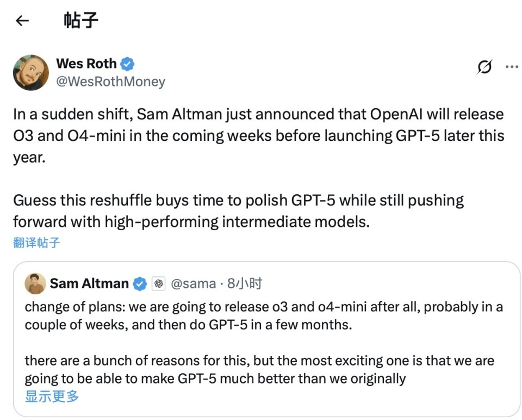Click the Sam Altman name in quote
The image size is (522, 420).
point(89,283)
